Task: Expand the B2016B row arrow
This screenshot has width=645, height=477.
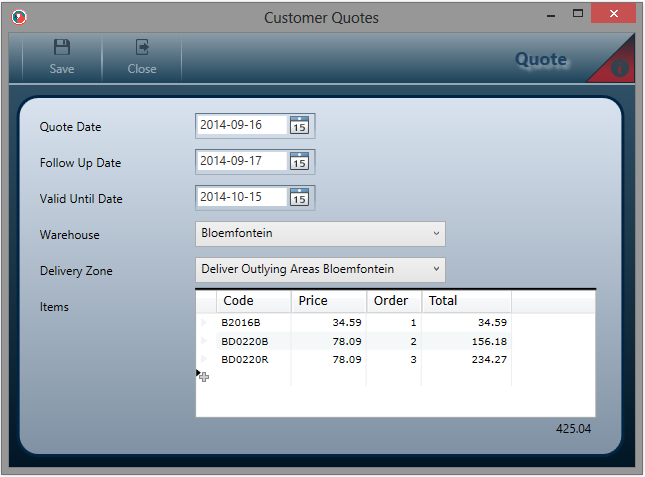Action: point(204,323)
